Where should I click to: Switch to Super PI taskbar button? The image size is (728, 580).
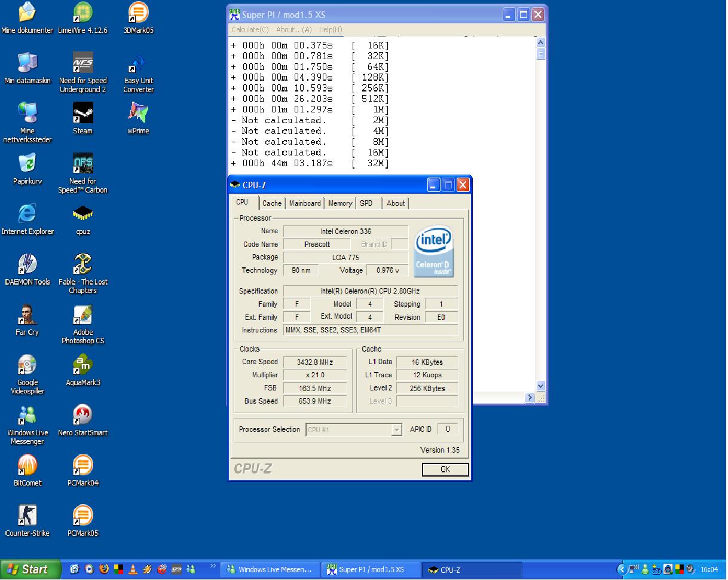click(x=371, y=570)
